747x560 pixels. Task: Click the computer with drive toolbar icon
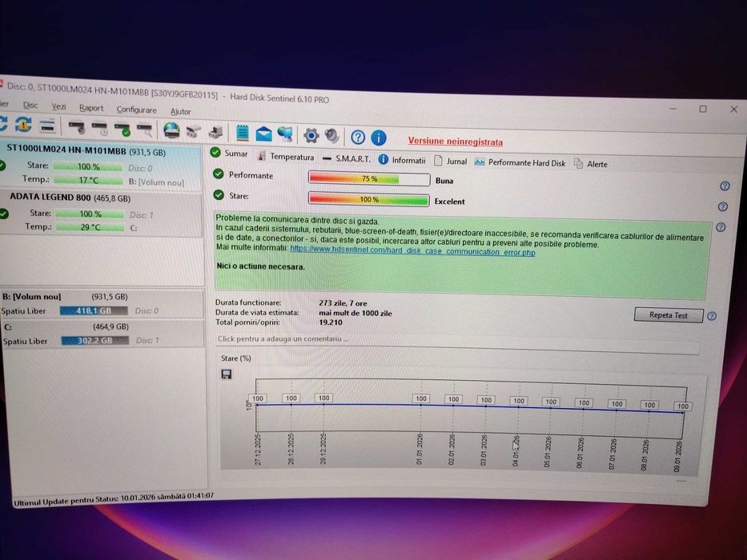tap(216, 132)
